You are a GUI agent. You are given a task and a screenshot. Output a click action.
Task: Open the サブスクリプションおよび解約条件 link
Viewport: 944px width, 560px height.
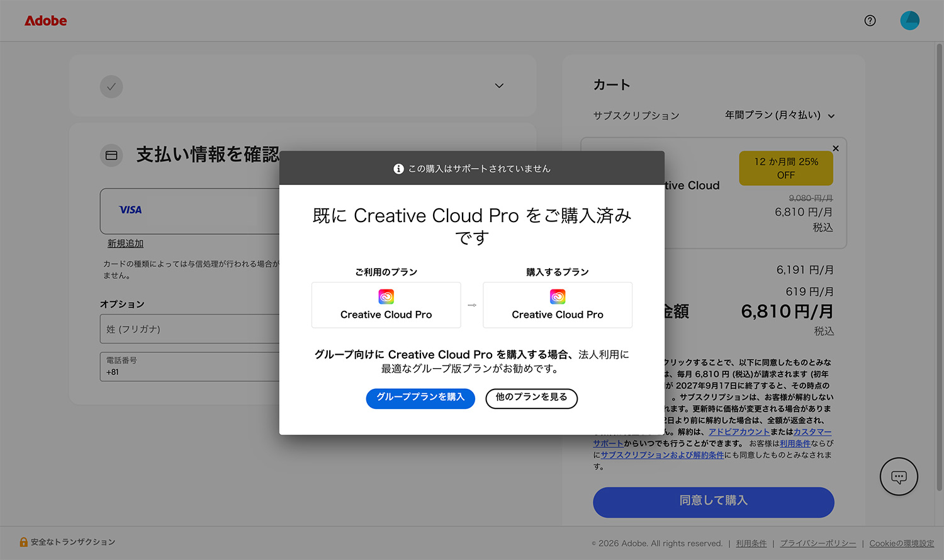[x=663, y=455]
